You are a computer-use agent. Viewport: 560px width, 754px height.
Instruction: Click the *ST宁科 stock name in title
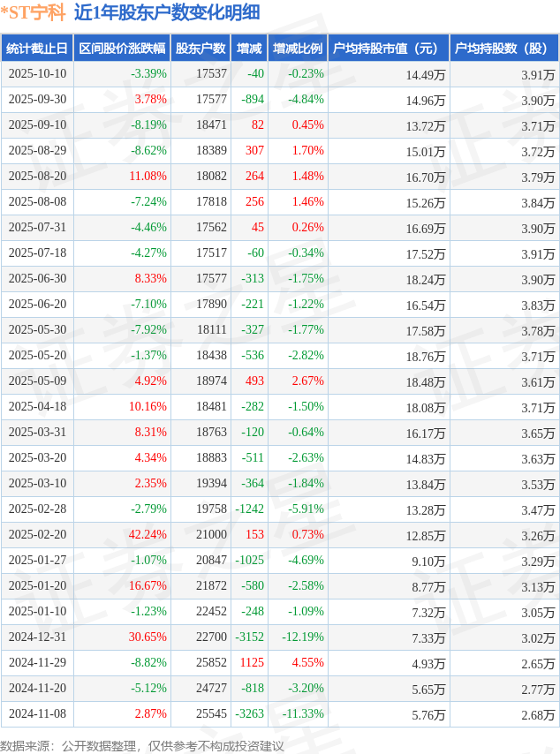click(x=34, y=12)
